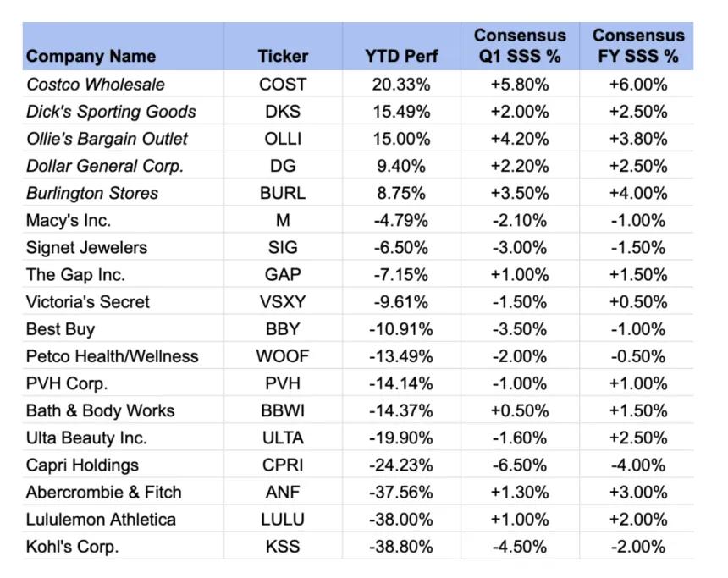Image resolution: width=728 pixels, height=578 pixels.
Task: Select the VSXY ticker cell
Action: pos(283,301)
